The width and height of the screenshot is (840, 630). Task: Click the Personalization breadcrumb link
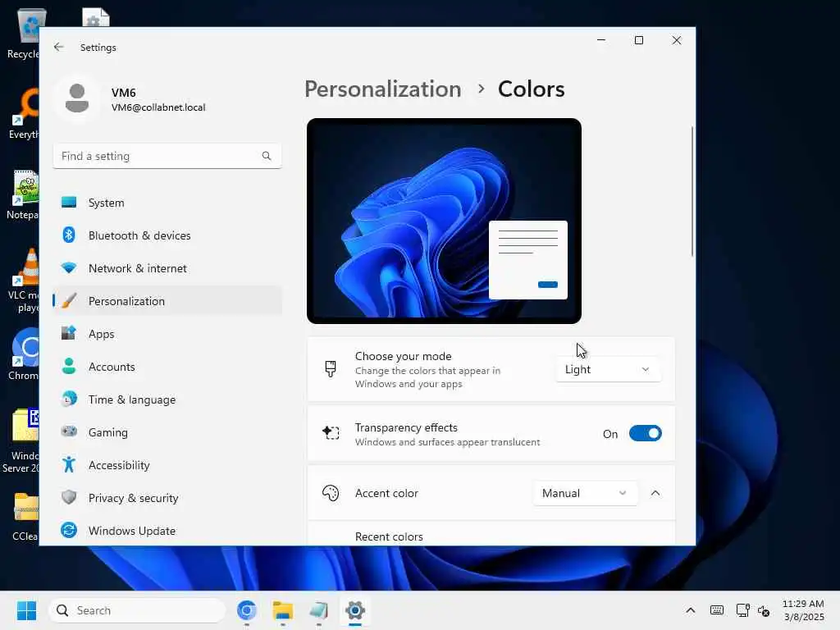[x=382, y=89]
